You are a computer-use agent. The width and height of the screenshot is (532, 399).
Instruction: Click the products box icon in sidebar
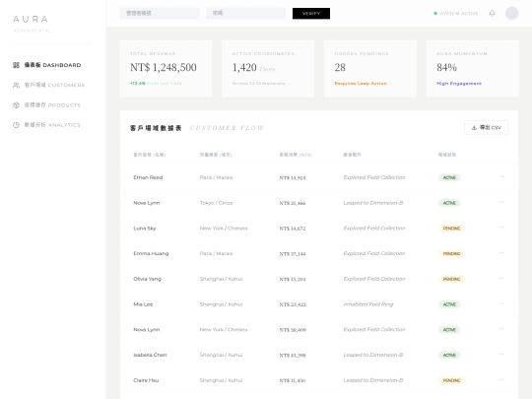[x=16, y=104]
